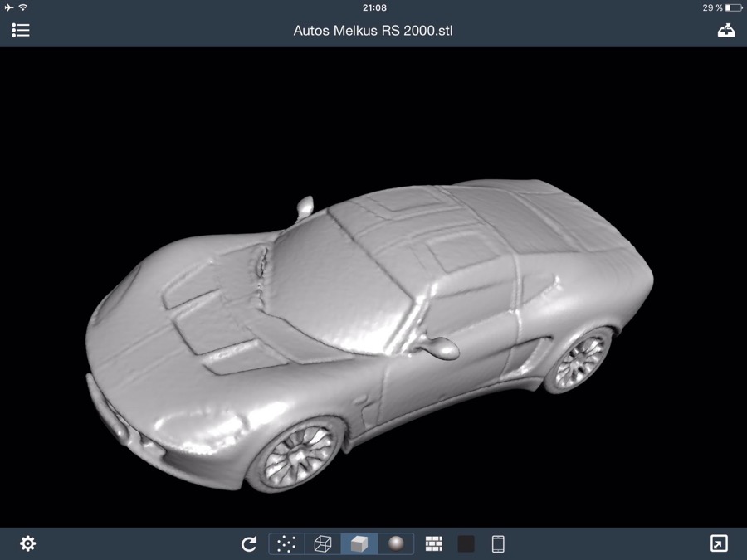Reset the view with the reload arrow
Image resolution: width=747 pixels, height=560 pixels.
coord(249,544)
